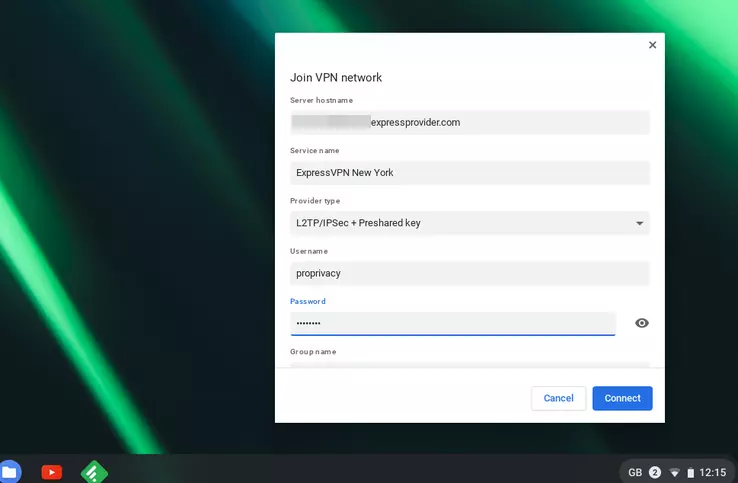Open the Files app in the shelf
The image size is (738, 483).
pos(9,472)
